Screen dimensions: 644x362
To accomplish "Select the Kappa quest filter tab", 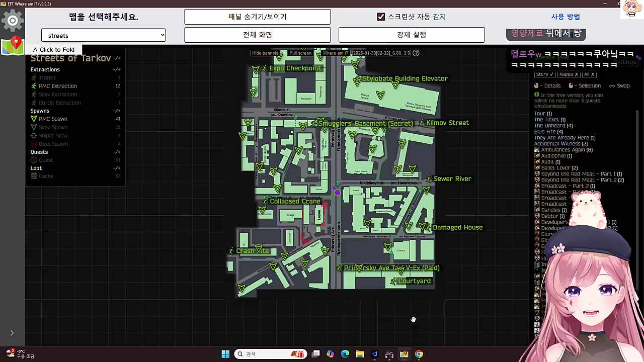I will click(x=569, y=74).
